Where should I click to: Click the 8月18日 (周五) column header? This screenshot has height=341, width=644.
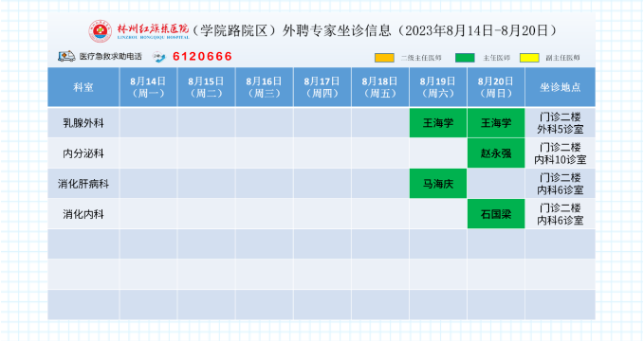point(380,87)
